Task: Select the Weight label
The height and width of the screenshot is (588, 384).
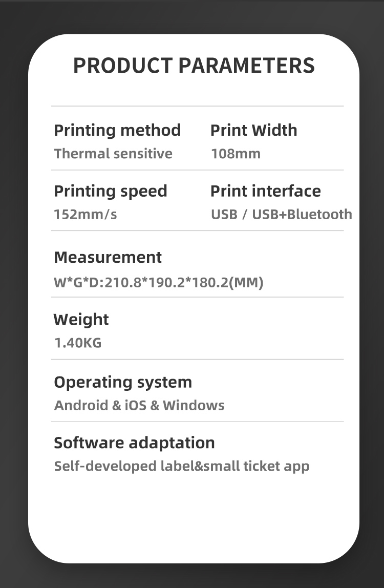Action: 81,320
